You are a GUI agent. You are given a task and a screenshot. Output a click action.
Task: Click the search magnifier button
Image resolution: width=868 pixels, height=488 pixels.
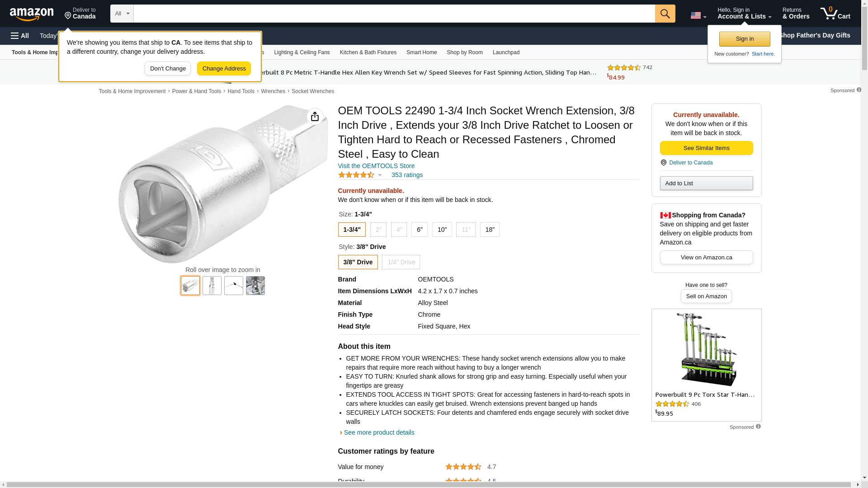(x=665, y=14)
